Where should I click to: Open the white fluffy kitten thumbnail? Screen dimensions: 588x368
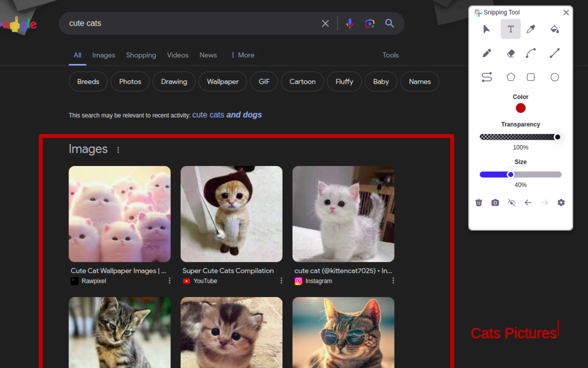coord(343,214)
